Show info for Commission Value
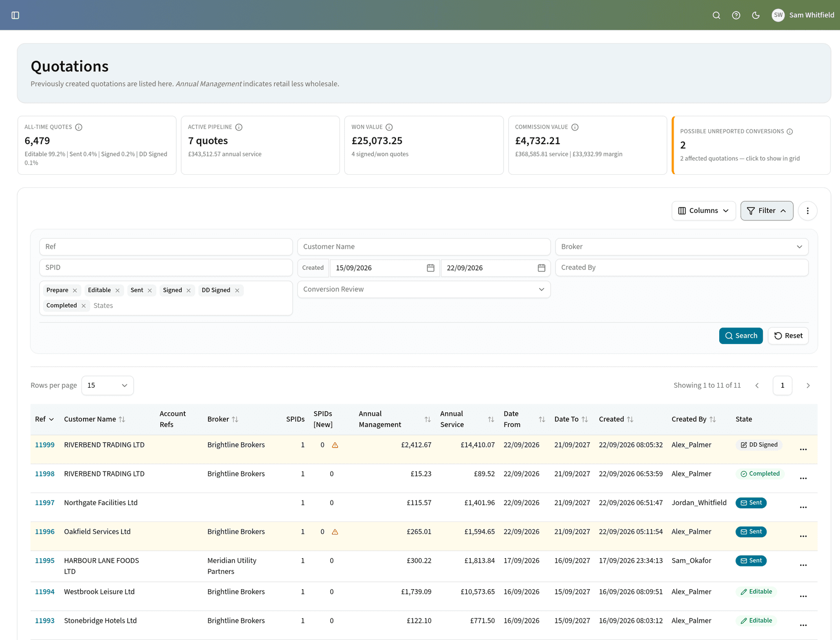 point(575,127)
